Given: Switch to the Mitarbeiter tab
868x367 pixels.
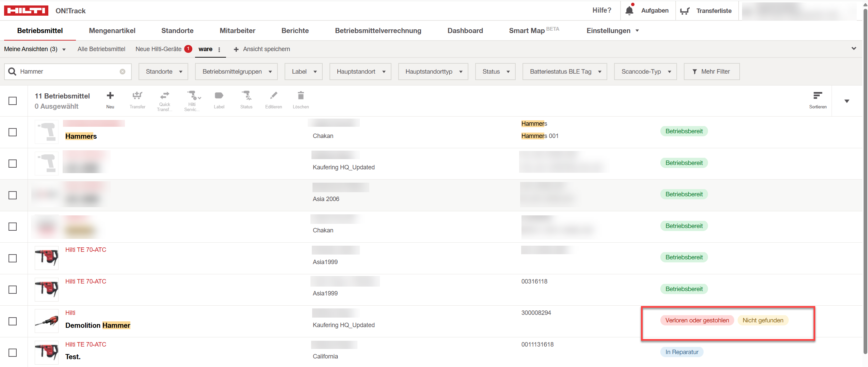Looking at the screenshot, I should (238, 31).
